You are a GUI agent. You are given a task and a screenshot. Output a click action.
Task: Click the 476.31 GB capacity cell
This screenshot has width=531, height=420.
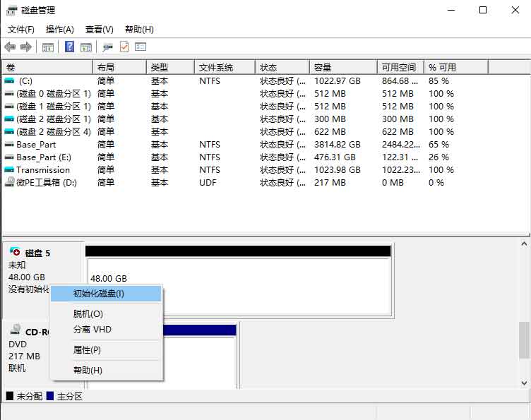(335, 157)
